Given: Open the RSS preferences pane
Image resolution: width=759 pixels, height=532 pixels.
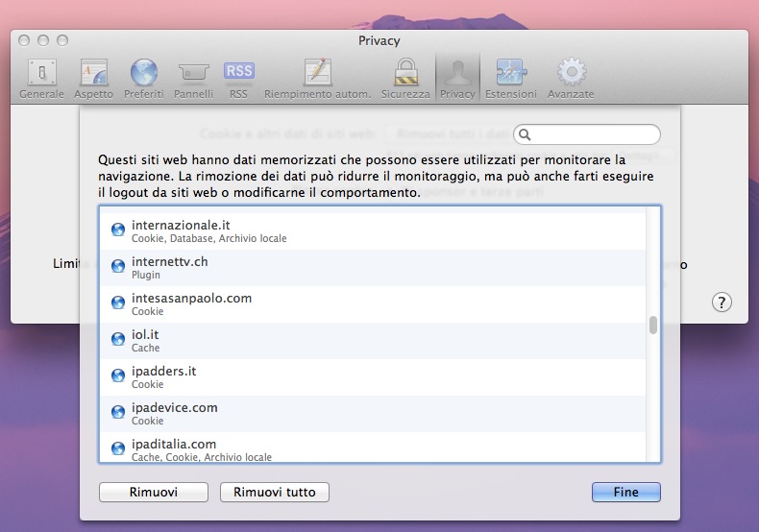Looking at the screenshot, I should point(238,80).
